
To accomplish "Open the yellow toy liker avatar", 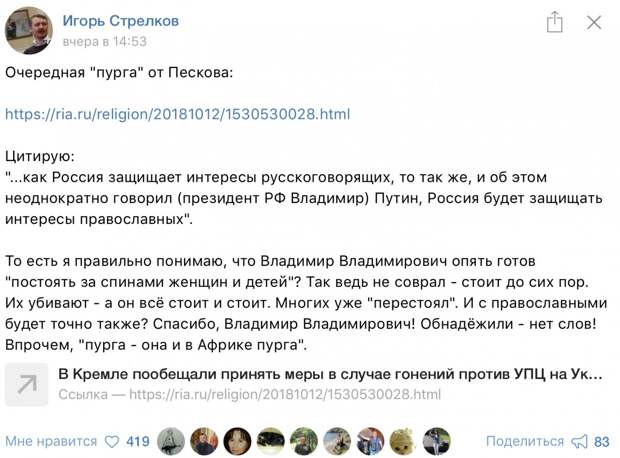I will pyautogui.click(x=403, y=441).
